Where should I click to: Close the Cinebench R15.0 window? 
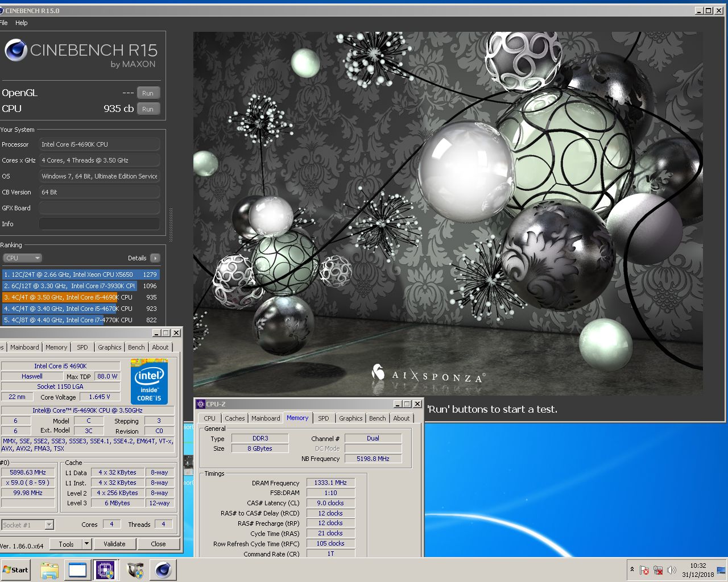coord(718,11)
